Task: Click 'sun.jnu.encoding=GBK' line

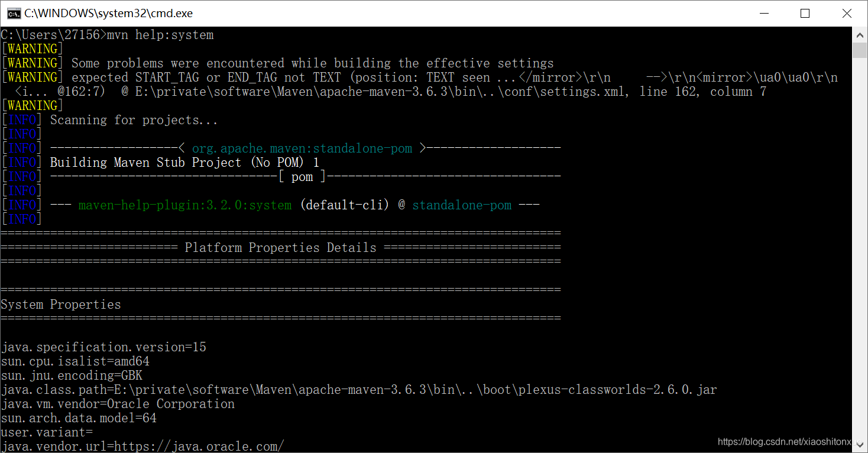Action: click(72, 376)
